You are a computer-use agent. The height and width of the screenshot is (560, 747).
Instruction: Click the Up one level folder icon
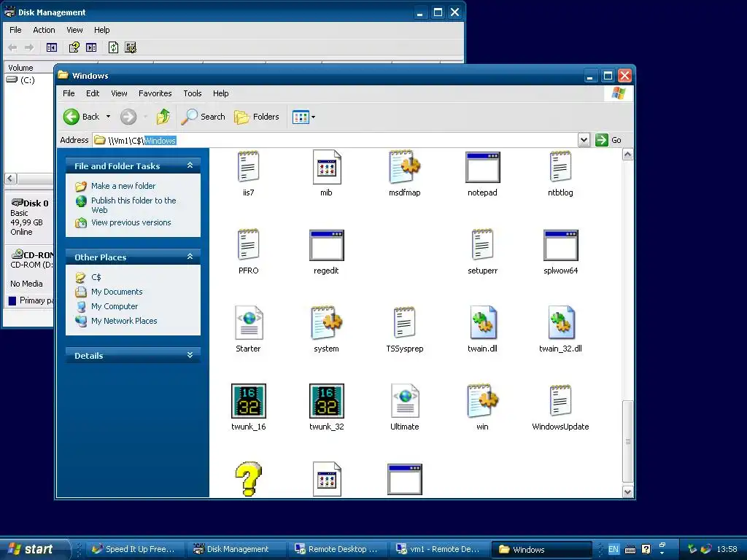[x=163, y=117]
